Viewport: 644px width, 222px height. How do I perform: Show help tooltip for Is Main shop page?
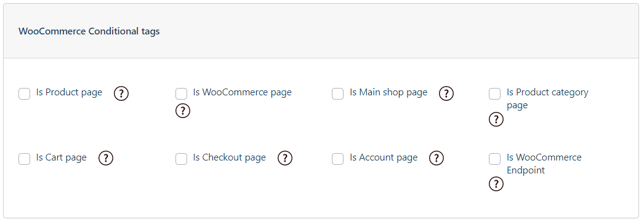(446, 93)
